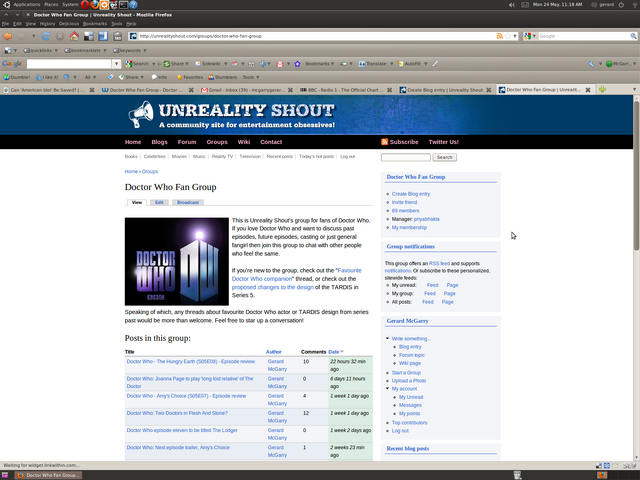Image resolution: width=640 pixels, height=480 pixels.
Task: Click the RSS feed icon in the address bar
Action: click(500, 36)
